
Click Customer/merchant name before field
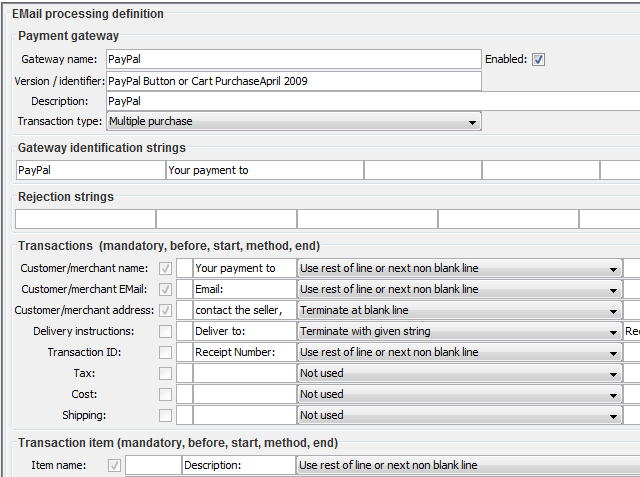pyautogui.click(x=184, y=268)
